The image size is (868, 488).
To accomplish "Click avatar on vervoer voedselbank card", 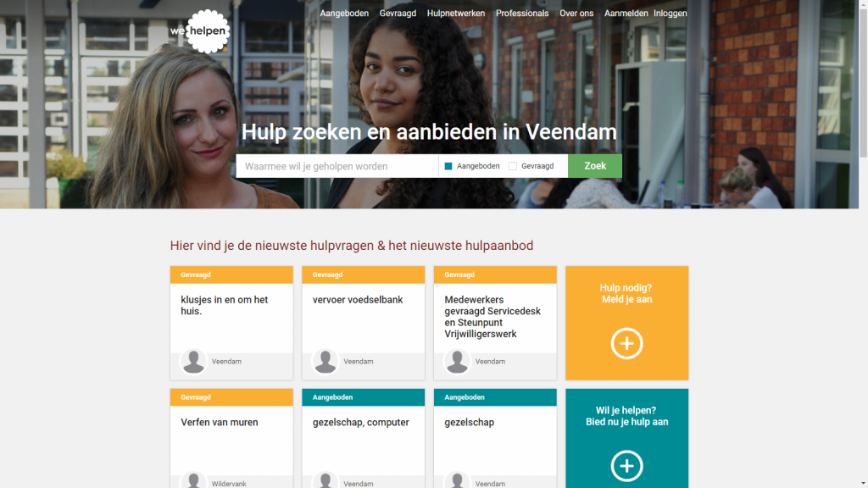I will click(x=325, y=361).
